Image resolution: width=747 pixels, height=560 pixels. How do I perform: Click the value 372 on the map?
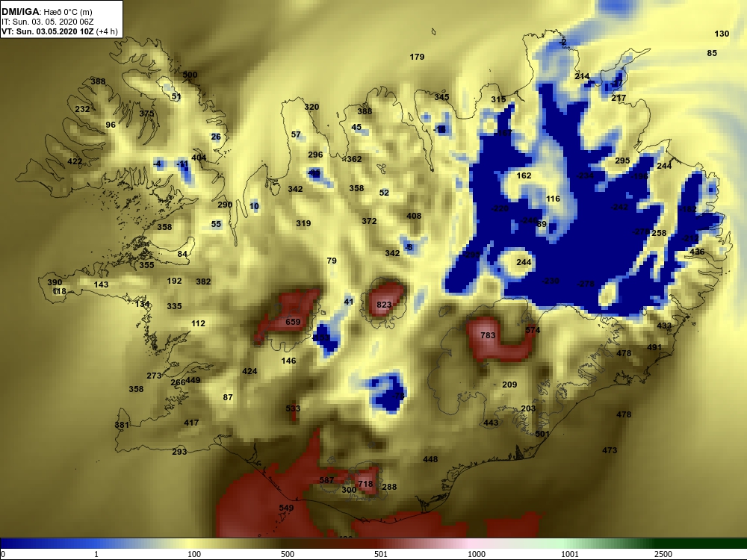[x=369, y=221]
